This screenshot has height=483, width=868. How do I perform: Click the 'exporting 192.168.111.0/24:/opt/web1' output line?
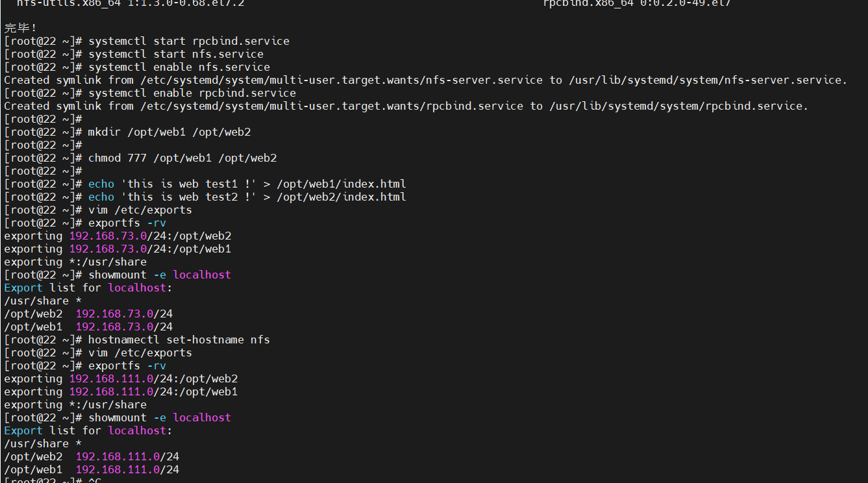121,391
